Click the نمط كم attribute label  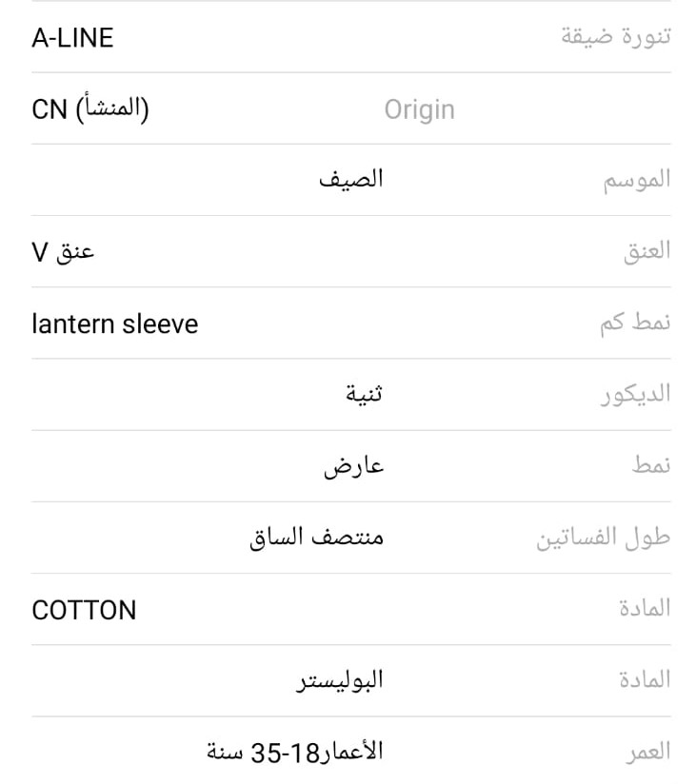click(x=634, y=323)
